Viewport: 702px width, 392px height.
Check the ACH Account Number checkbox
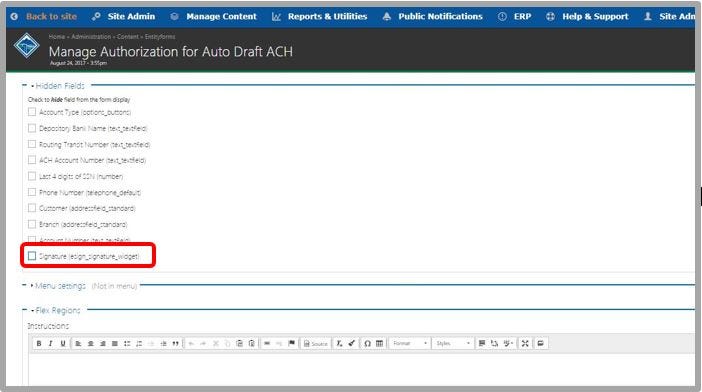point(32,160)
